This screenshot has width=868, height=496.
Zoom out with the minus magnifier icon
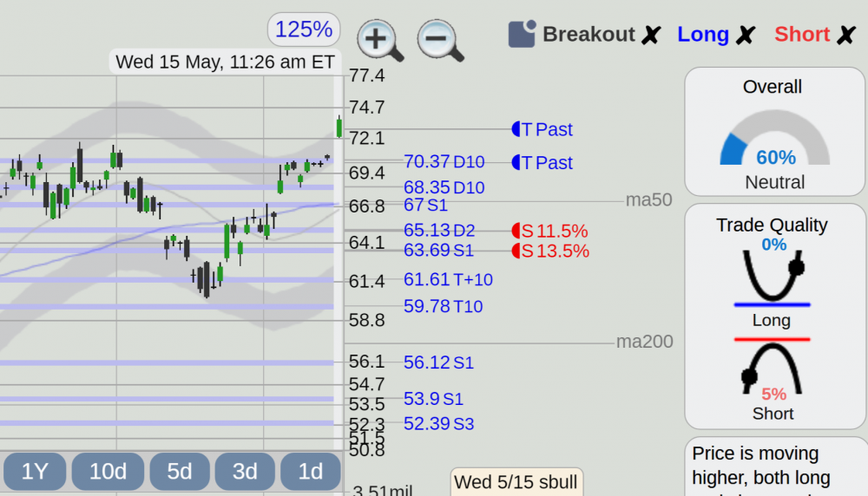pyautogui.click(x=440, y=41)
